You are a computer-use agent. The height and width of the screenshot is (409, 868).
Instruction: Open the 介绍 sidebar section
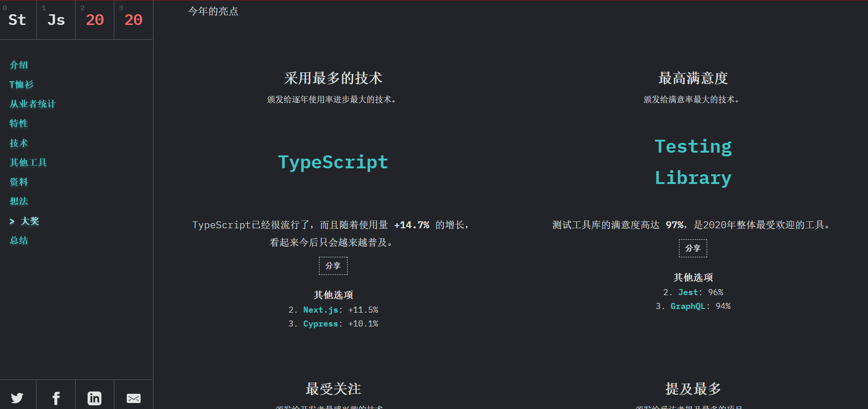click(19, 65)
